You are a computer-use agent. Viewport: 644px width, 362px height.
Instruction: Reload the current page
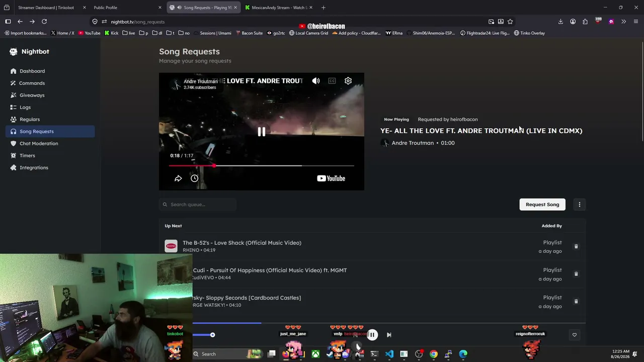coord(44,22)
